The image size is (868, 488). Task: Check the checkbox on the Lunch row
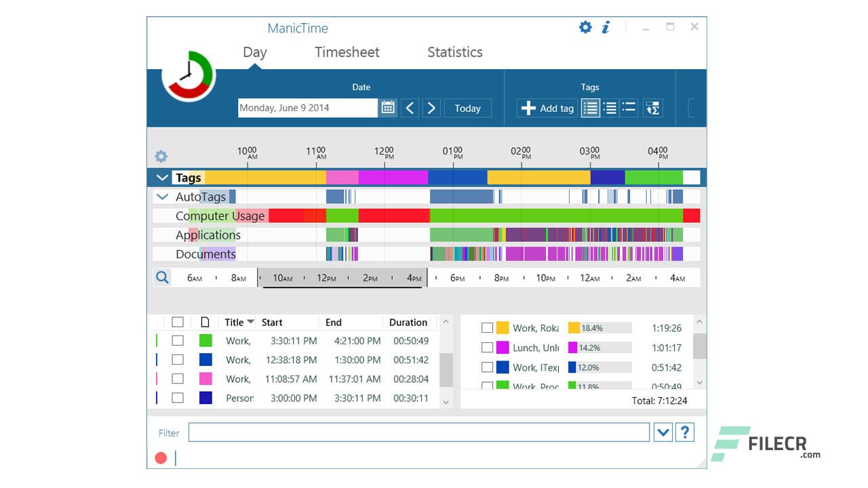click(x=487, y=348)
